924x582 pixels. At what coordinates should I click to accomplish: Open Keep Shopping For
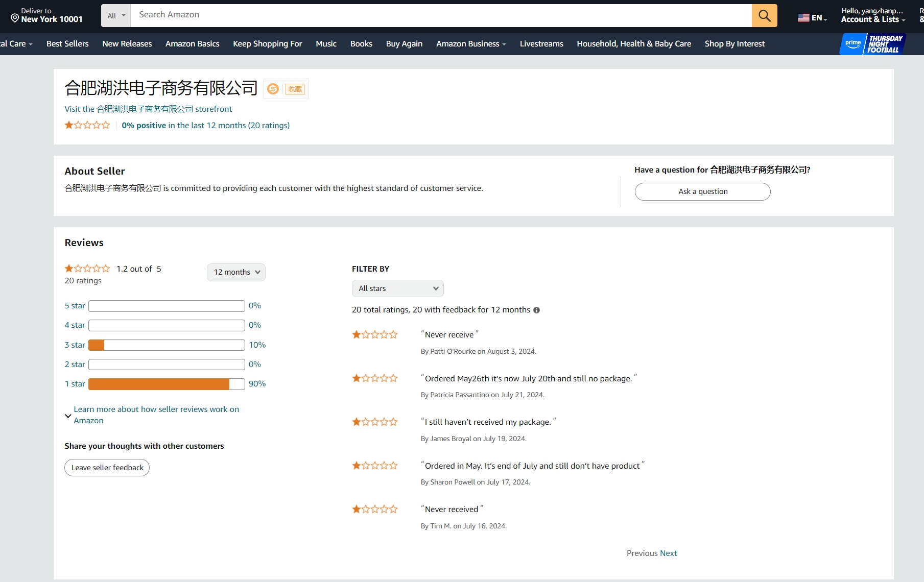pos(268,44)
